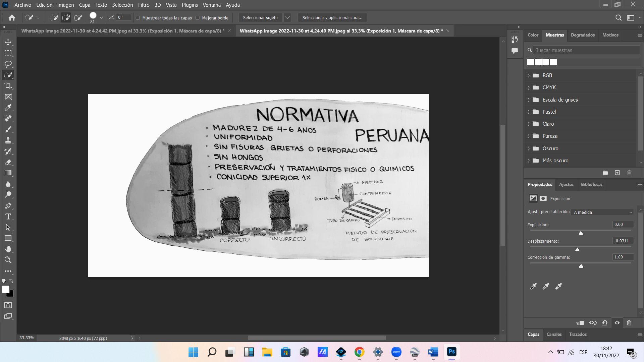Screen dimensions: 644x362
Task: Switch to the Degradados tab
Action: click(x=583, y=35)
